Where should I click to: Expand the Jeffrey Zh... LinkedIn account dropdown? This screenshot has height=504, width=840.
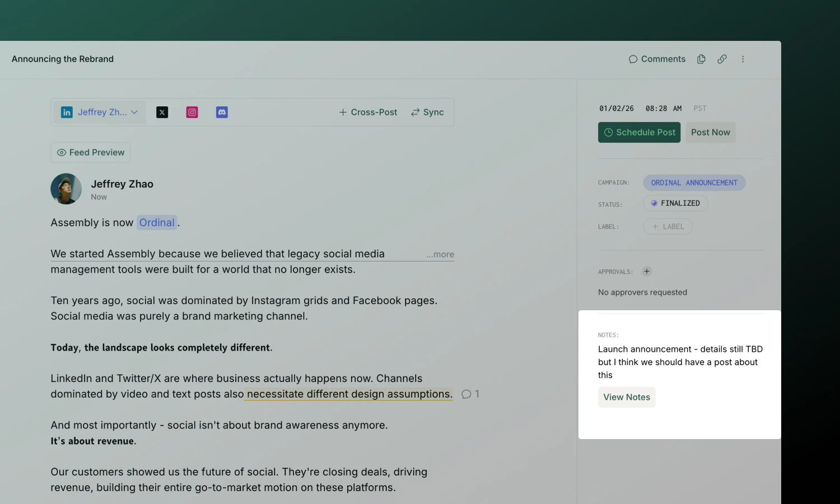(x=100, y=112)
